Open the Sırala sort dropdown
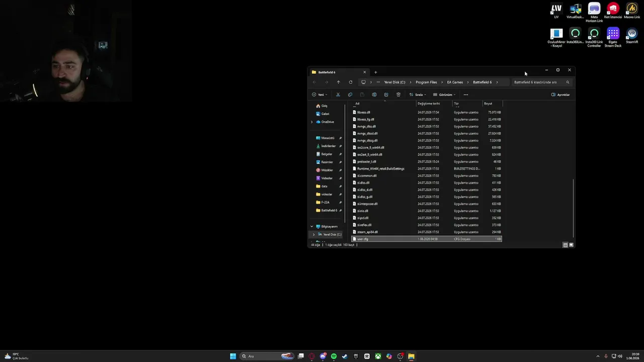 [x=417, y=95]
